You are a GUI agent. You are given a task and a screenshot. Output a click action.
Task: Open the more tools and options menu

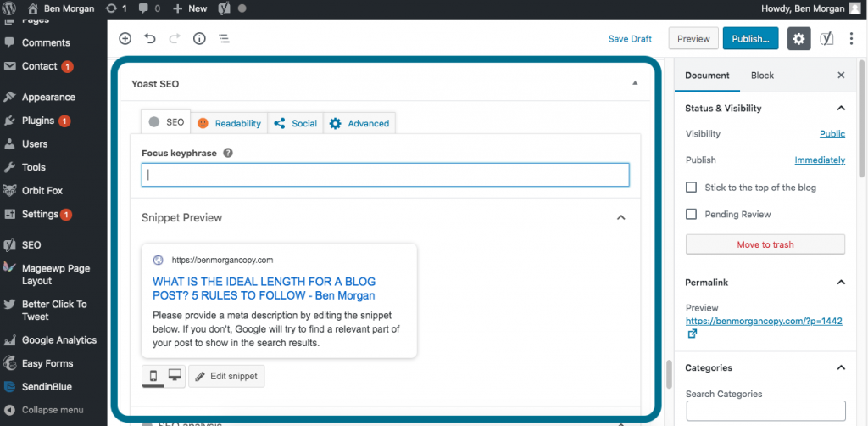tap(852, 39)
